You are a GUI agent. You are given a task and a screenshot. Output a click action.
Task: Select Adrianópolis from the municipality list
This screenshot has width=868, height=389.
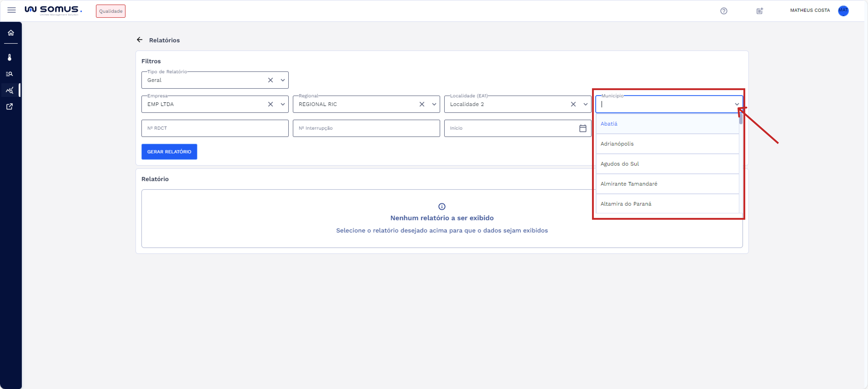(x=617, y=144)
